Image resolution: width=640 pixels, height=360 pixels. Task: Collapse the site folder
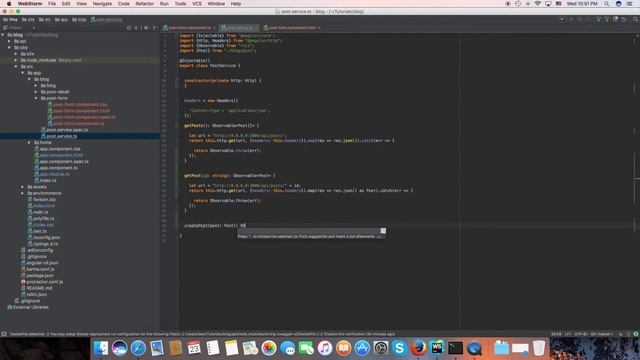click(10, 47)
